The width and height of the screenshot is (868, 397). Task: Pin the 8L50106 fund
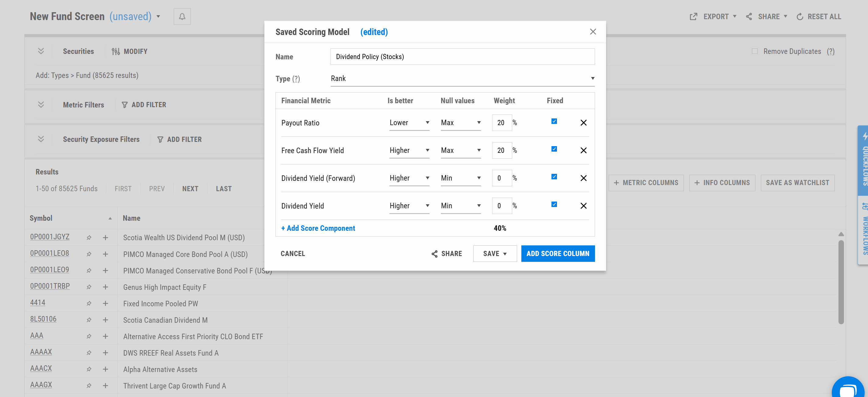(x=89, y=320)
